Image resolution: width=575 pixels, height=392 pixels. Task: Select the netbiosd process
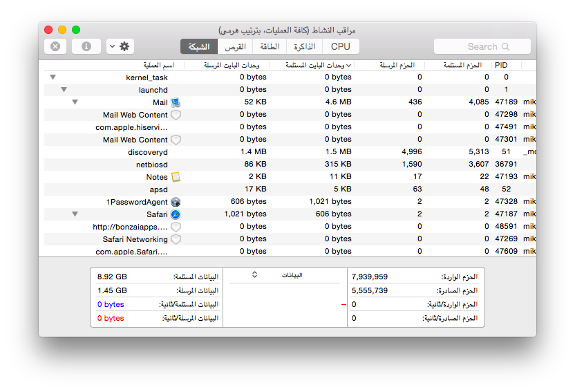(152, 165)
